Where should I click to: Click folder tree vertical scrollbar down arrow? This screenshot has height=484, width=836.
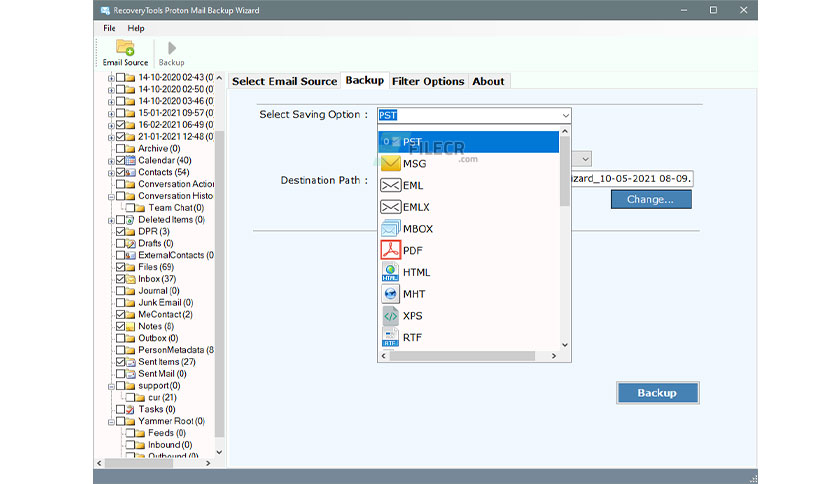tap(219, 452)
